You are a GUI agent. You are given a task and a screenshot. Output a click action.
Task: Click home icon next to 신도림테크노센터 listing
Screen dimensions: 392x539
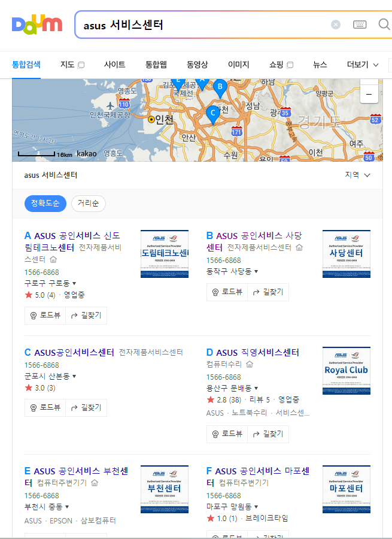(x=53, y=259)
